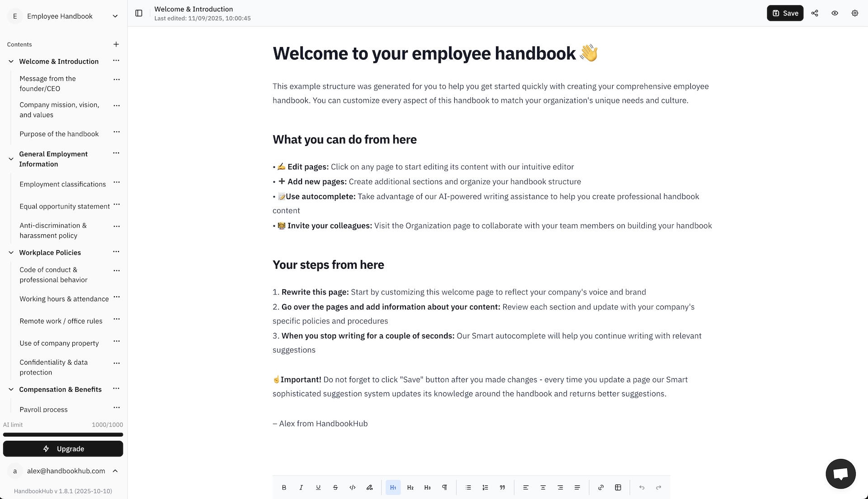The height and width of the screenshot is (499, 868).
Task: Expand the Compensation & Benefits section
Action: click(x=10, y=389)
